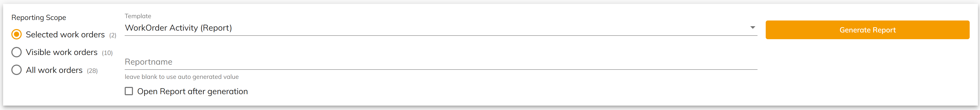This screenshot has width=980, height=110.
Task: Click the "Visible work orders" label text
Action: (62, 52)
